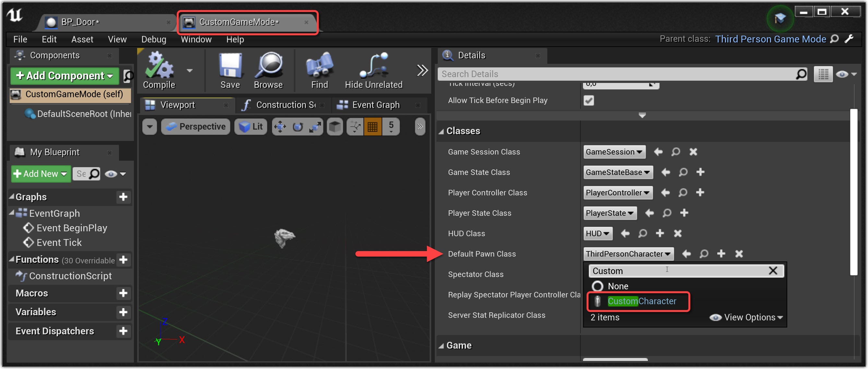868x369 pixels.
Task: Click the Find binoculars icon
Action: click(319, 66)
